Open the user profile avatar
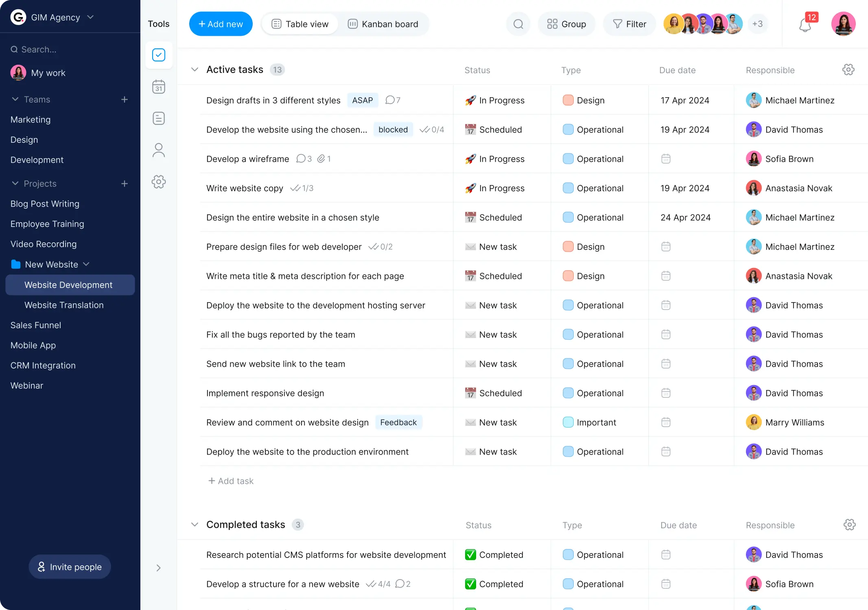Screen dimensions: 868x610 point(843,24)
